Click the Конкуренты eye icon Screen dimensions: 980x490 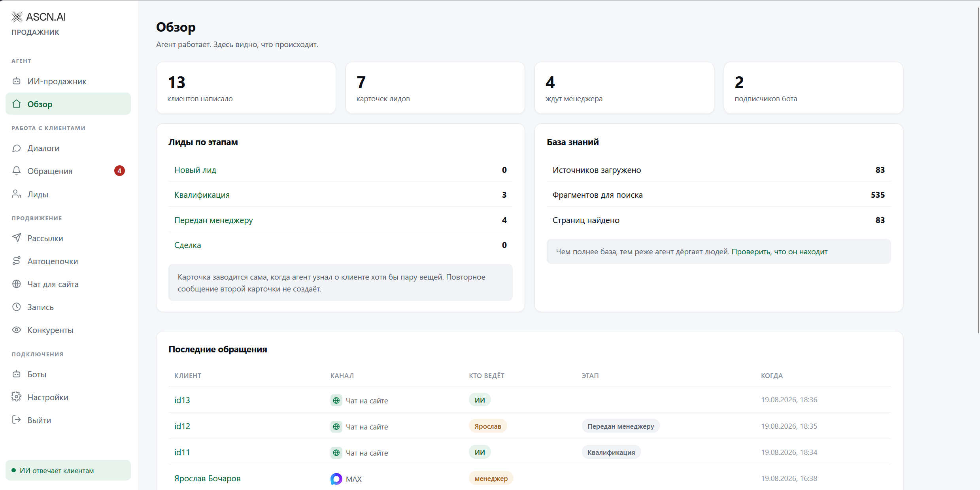tap(16, 329)
